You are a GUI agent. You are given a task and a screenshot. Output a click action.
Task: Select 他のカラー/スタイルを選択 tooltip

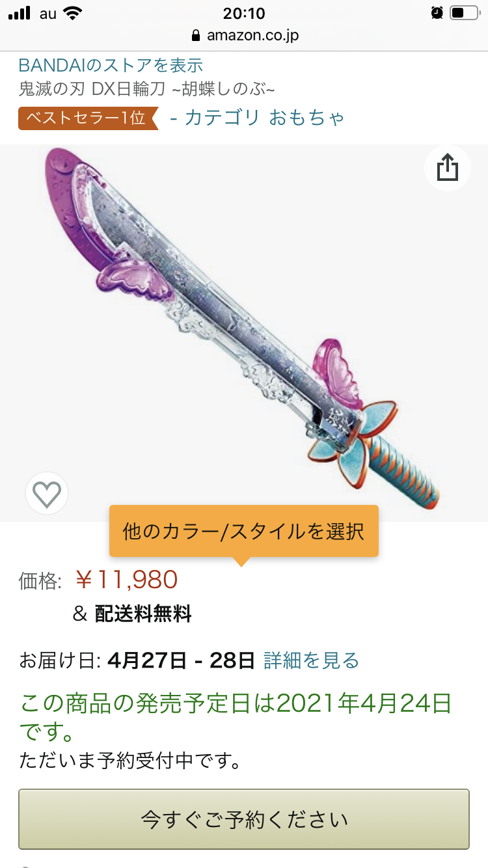point(243,531)
